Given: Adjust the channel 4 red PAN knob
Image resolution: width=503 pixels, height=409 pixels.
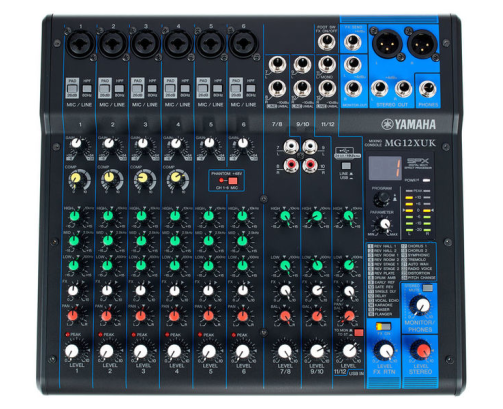Looking at the screenshot, I should tap(175, 316).
